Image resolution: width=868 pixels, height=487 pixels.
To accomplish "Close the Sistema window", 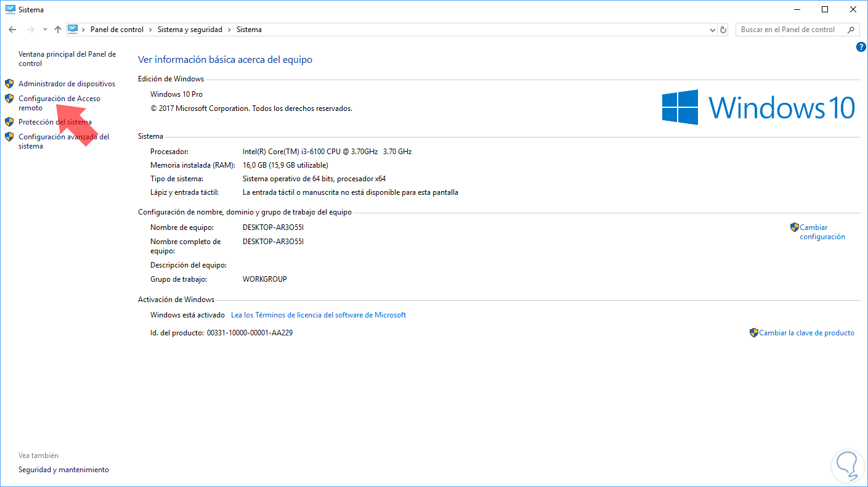I will pos(853,9).
